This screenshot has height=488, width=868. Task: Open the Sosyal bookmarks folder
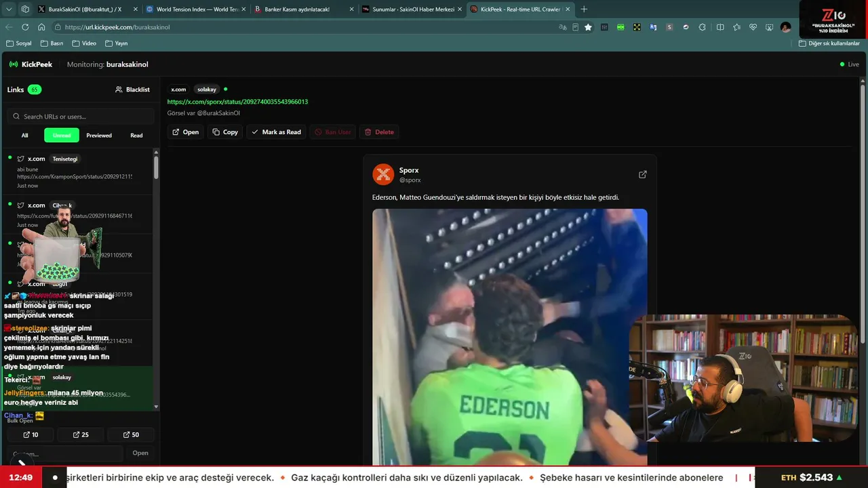(x=19, y=43)
